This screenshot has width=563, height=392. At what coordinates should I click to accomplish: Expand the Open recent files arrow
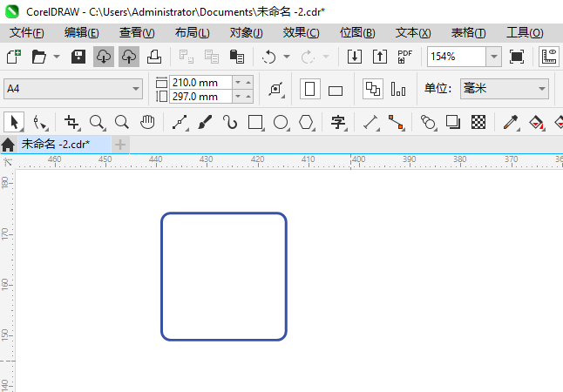[57, 57]
